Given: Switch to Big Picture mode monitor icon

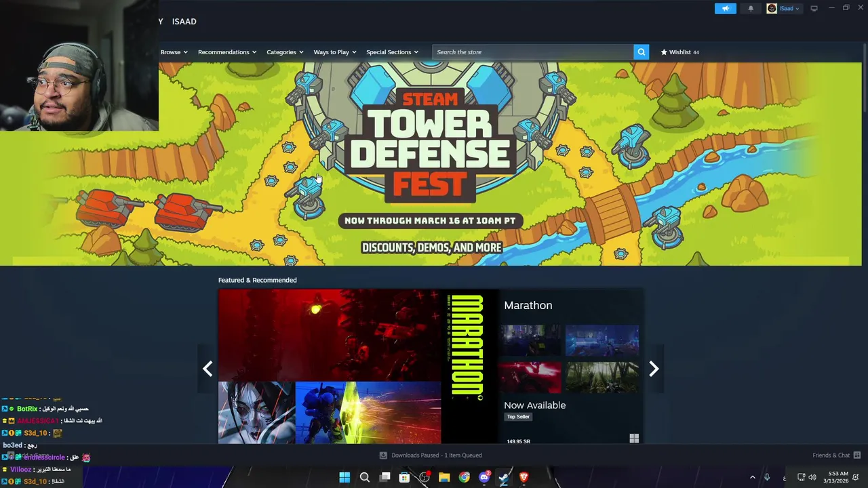Looking at the screenshot, I should [814, 8].
